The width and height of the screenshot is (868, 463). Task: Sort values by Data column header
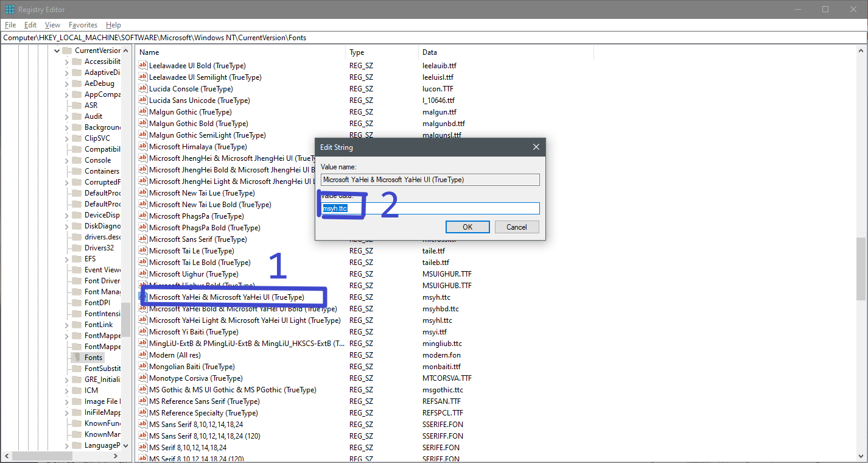pos(506,52)
